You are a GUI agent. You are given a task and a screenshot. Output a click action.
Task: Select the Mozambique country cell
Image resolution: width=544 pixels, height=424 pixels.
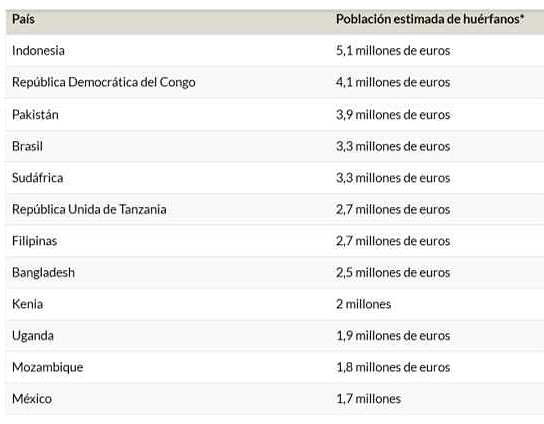coord(48,367)
